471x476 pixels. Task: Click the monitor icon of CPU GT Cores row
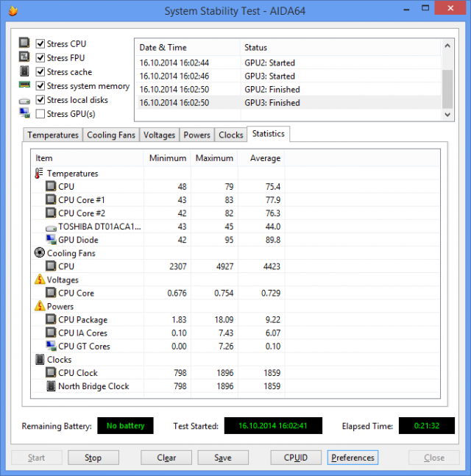tap(51, 346)
